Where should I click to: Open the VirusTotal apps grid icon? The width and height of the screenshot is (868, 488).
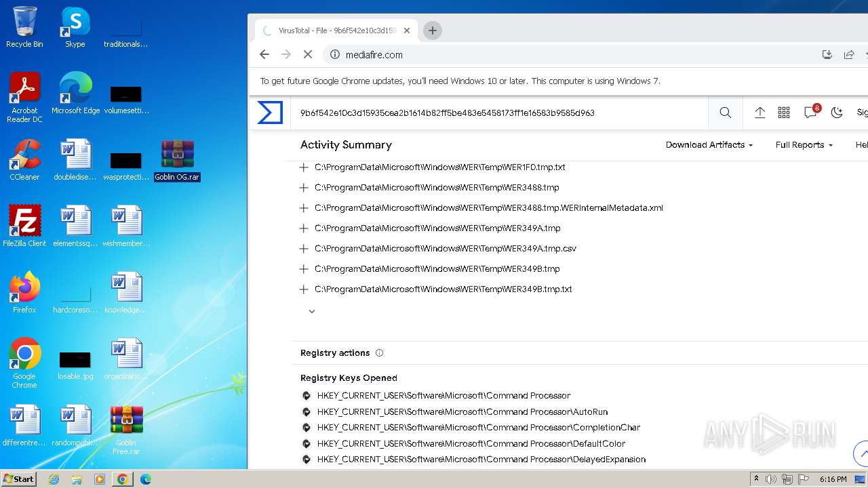coord(784,113)
